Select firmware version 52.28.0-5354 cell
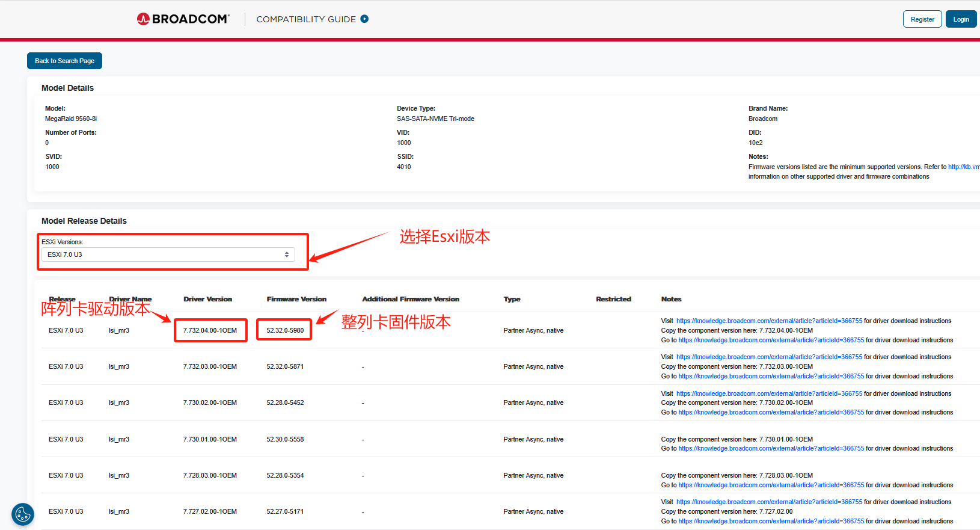This screenshot has height=530, width=980. pyautogui.click(x=285, y=476)
